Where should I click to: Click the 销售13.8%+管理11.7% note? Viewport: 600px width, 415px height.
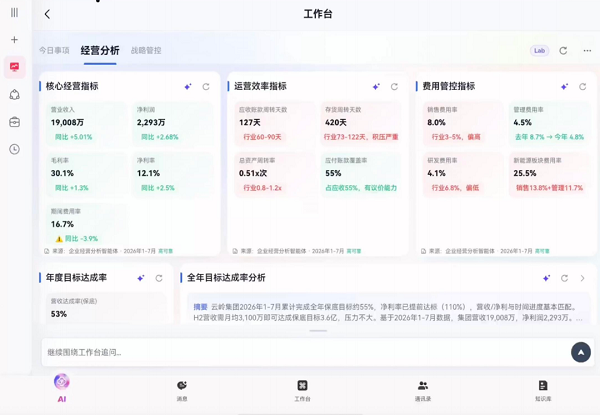[549, 188]
